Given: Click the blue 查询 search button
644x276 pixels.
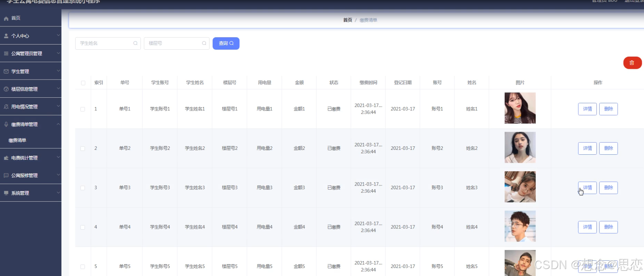Looking at the screenshot, I should [x=226, y=43].
